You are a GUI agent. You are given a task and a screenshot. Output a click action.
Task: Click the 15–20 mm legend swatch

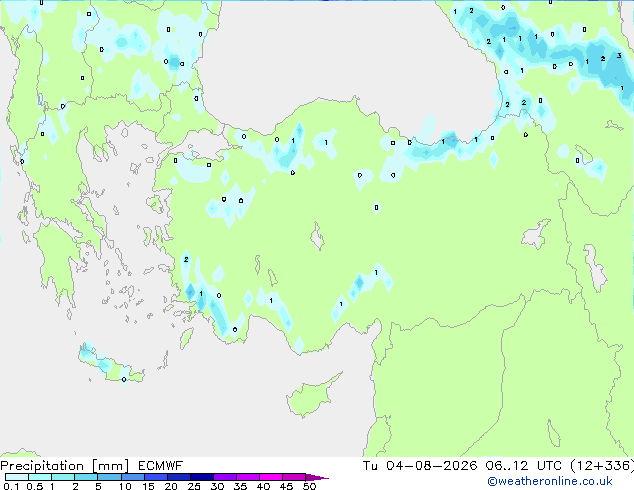point(156,477)
